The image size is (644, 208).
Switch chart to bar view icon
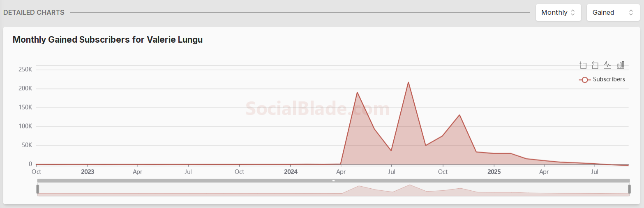[x=621, y=65]
